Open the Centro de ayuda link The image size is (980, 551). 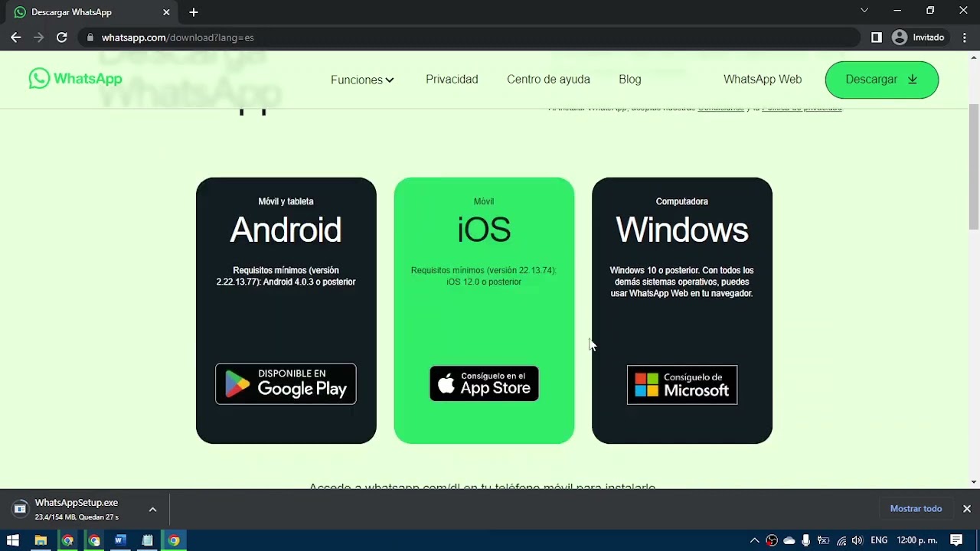coord(548,80)
